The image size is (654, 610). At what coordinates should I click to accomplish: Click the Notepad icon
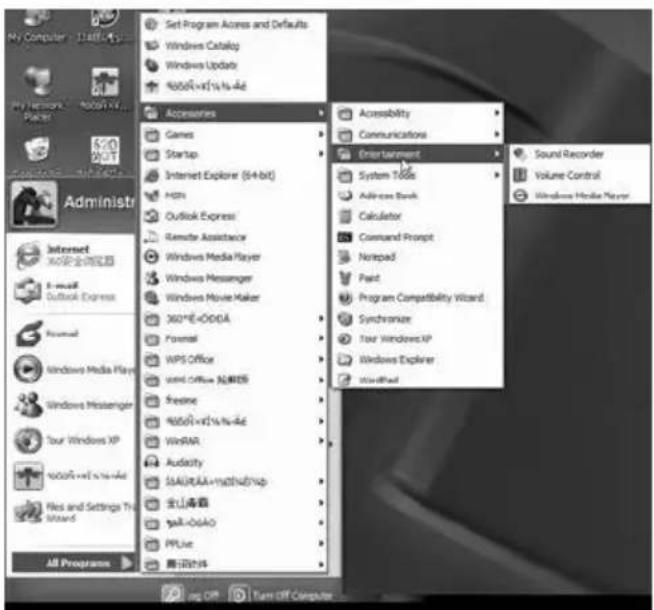pyautogui.click(x=345, y=257)
